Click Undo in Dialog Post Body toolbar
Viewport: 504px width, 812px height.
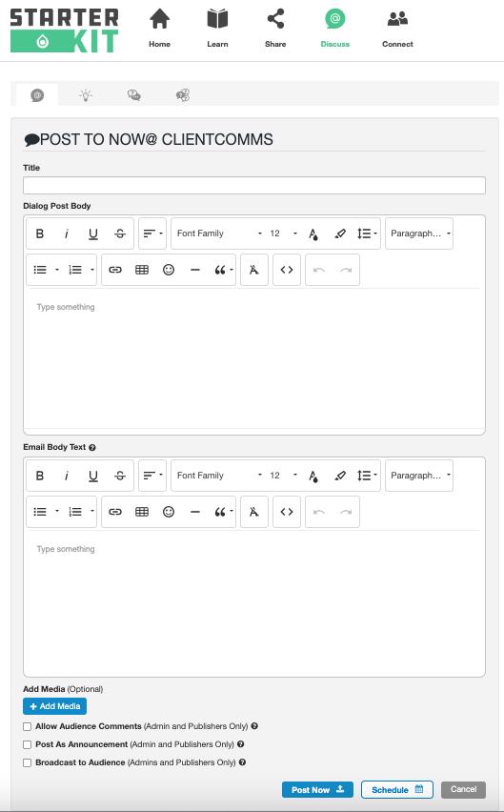(x=319, y=270)
